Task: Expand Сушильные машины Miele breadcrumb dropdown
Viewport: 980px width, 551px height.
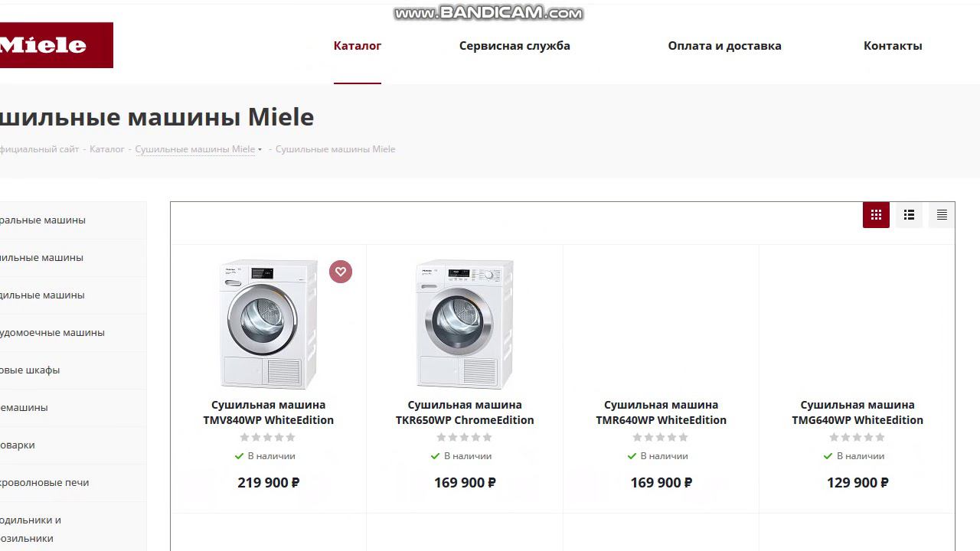Action: pyautogui.click(x=260, y=150)
